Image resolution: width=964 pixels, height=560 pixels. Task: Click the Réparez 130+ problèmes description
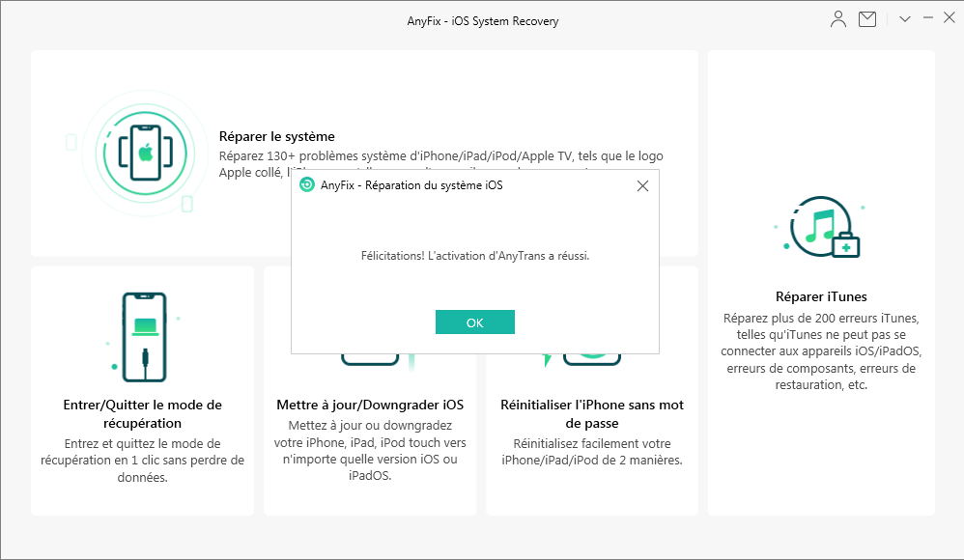tap(440, 163)
